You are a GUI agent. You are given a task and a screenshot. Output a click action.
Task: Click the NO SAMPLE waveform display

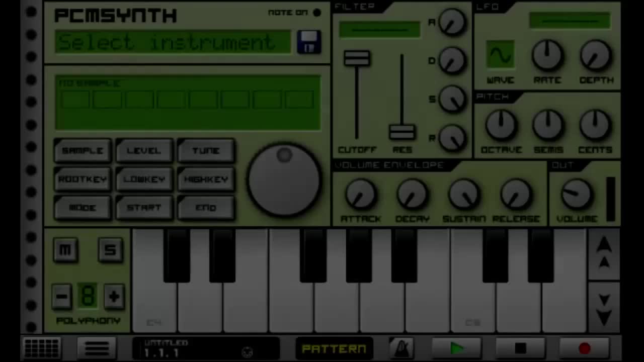[x=188, y=103]
